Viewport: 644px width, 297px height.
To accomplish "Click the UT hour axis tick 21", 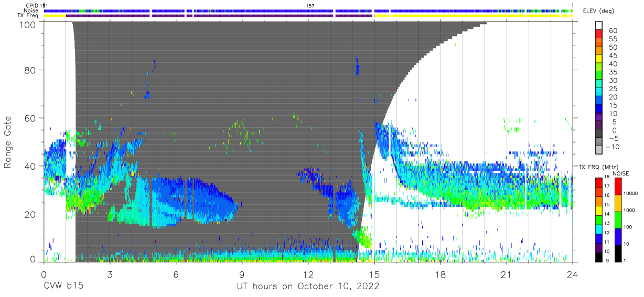I will pyautogui.click(x=507, y=274).
